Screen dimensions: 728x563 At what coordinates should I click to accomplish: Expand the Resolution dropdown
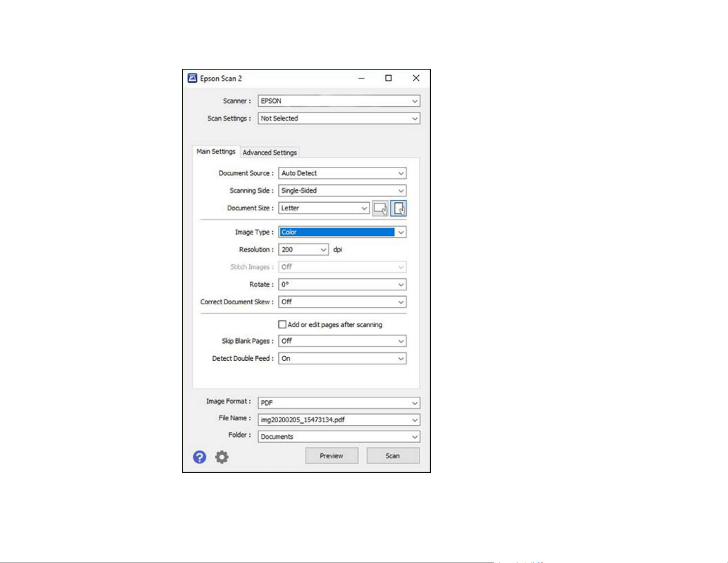pos(303,249)
